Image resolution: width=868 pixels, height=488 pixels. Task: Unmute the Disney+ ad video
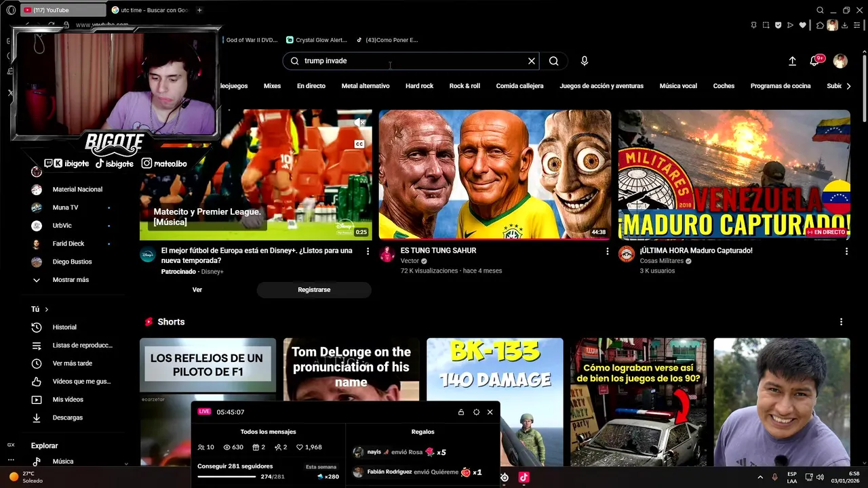coord(359,123)
